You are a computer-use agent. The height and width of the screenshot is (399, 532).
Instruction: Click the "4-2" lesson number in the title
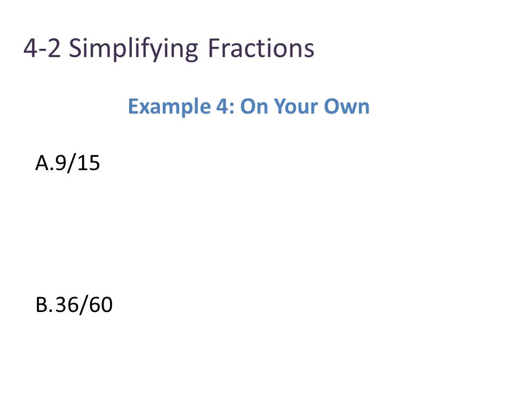tap(42, 48)
